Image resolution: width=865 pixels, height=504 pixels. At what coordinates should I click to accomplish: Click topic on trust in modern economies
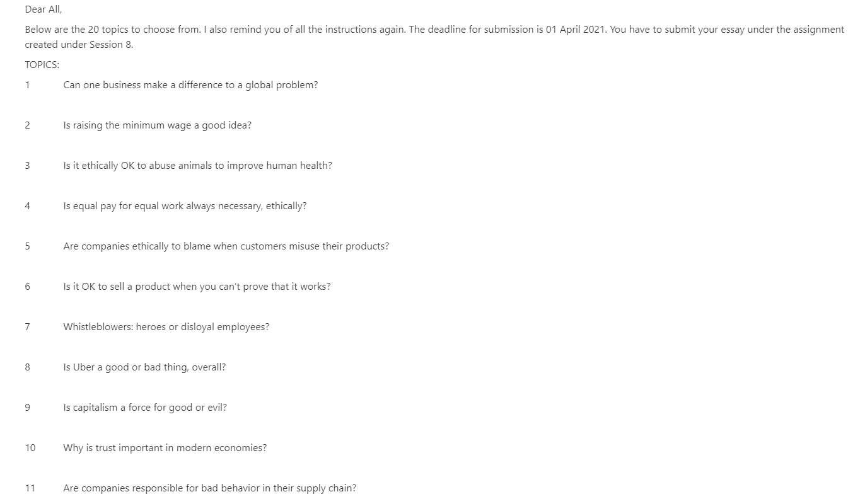(x=165, y=448)
